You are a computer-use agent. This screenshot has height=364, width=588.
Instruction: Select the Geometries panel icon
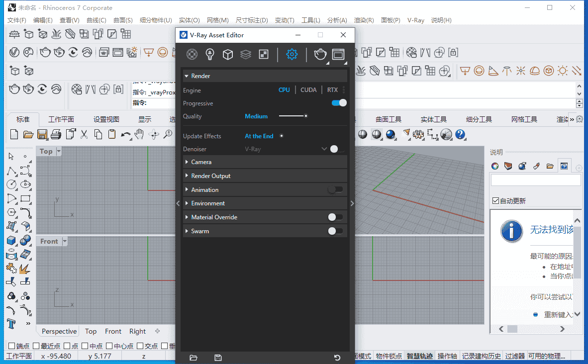point(227,54)
